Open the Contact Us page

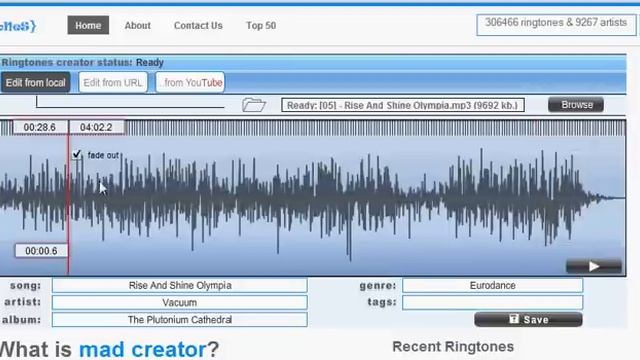point(198,25)
